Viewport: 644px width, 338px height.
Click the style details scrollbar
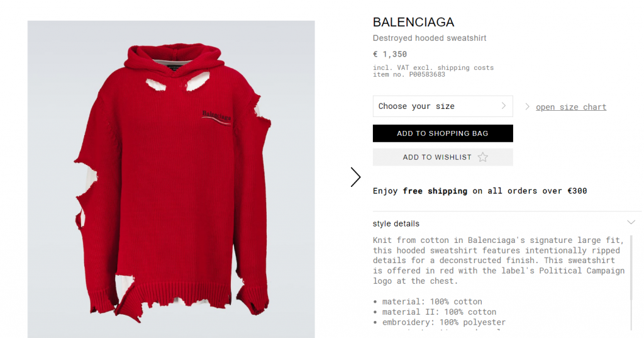[x=631, y=283]
